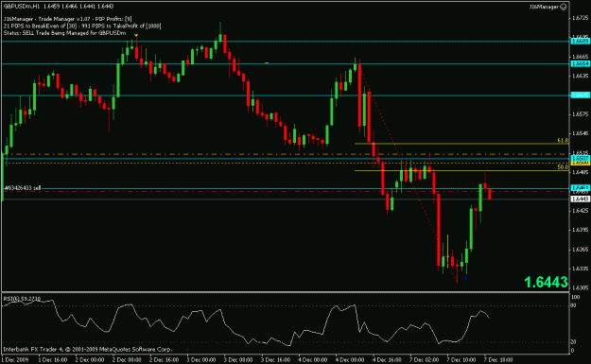591x364 pixels.
Task: Click the cyan 1.6605 price tag
Action: 581,95
